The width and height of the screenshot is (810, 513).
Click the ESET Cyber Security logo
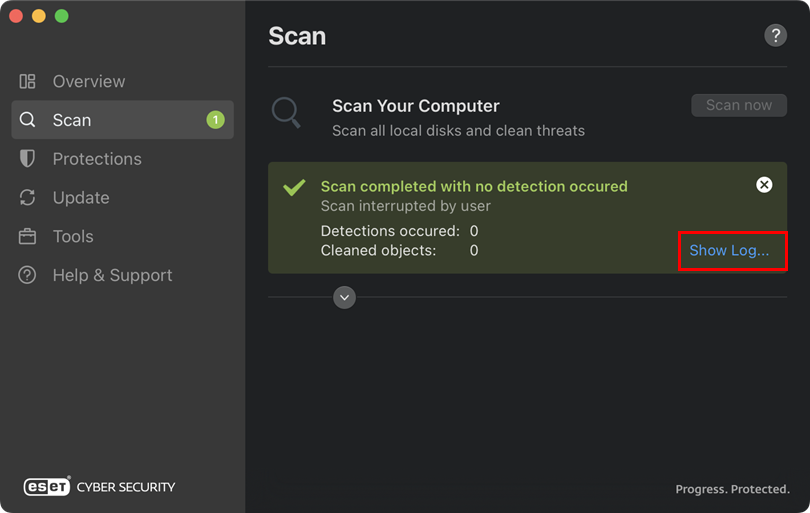tap(100, 487)
